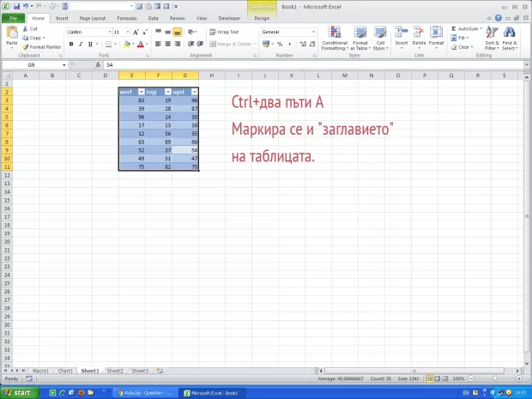
Task: Open Conditional Formatting menu
Action: pyautogui.click(x=335, y=39)
